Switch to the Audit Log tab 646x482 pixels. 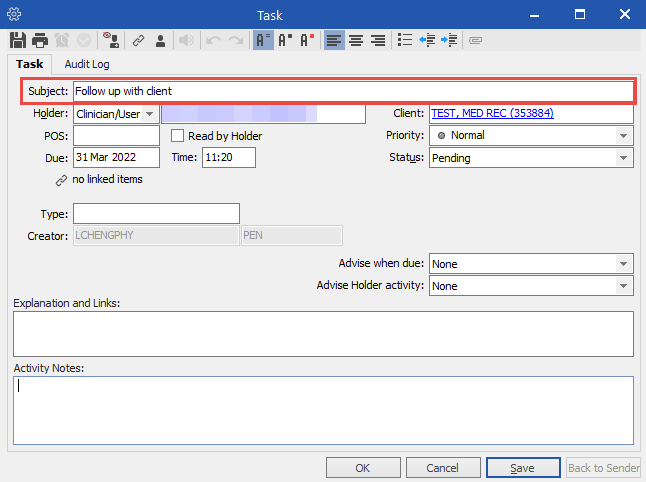[x=87, y=64]
